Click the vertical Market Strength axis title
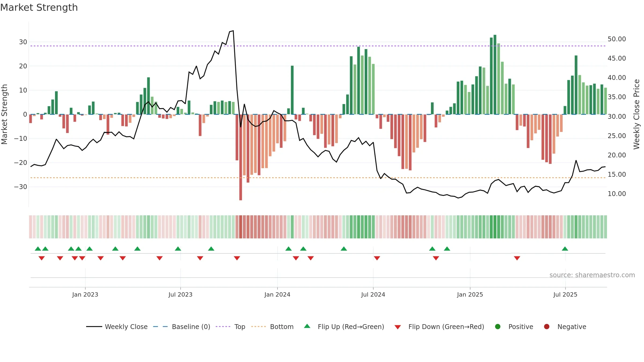The image size is (644, 362). [x=4, y=114]
